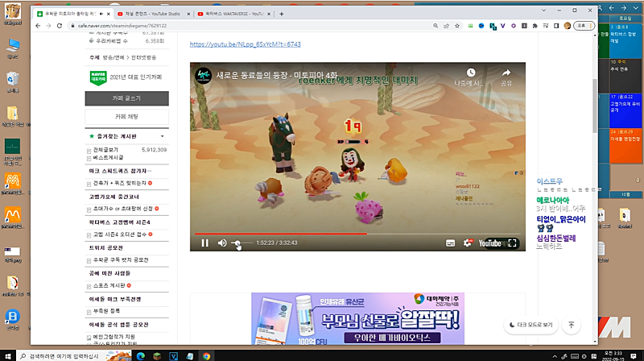Select the 마크 스피드퀴즈 참가자 menu header

(x=120, y=171)
